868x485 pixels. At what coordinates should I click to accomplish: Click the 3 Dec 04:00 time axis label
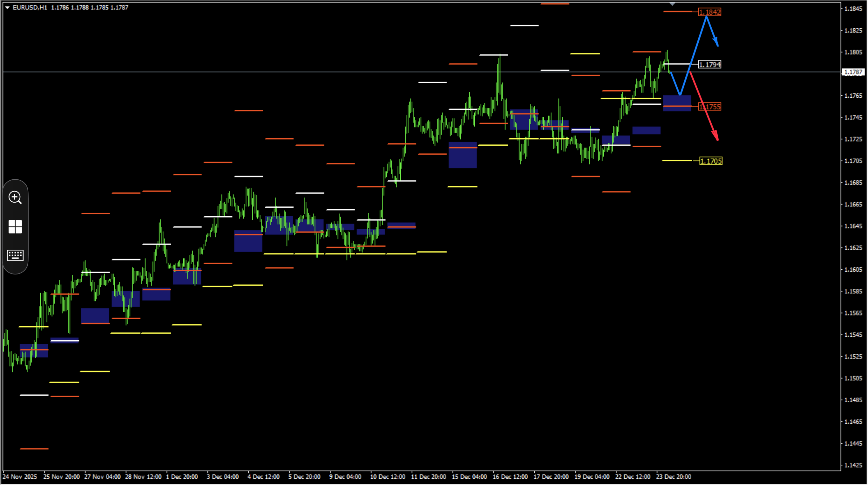[223, 477]
